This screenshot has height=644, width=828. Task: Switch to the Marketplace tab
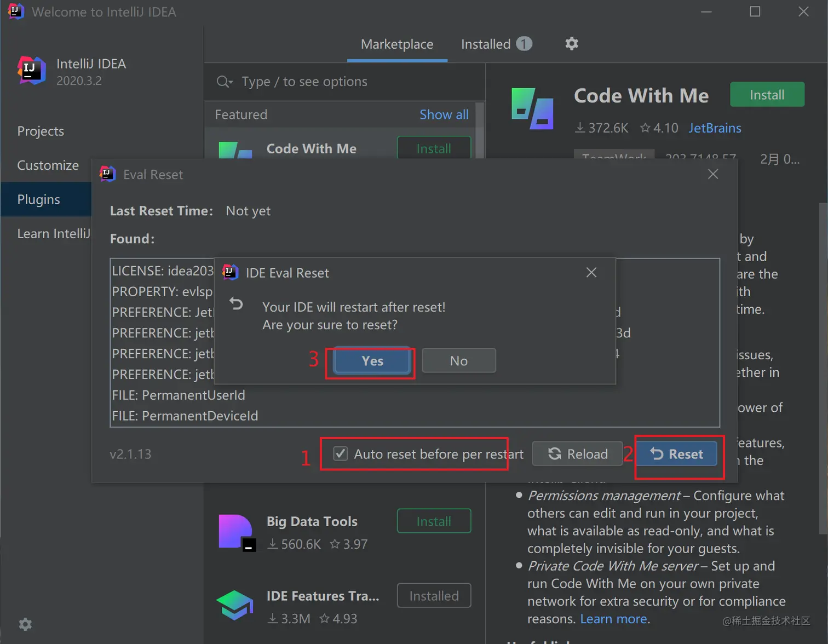tap(397, 44)
